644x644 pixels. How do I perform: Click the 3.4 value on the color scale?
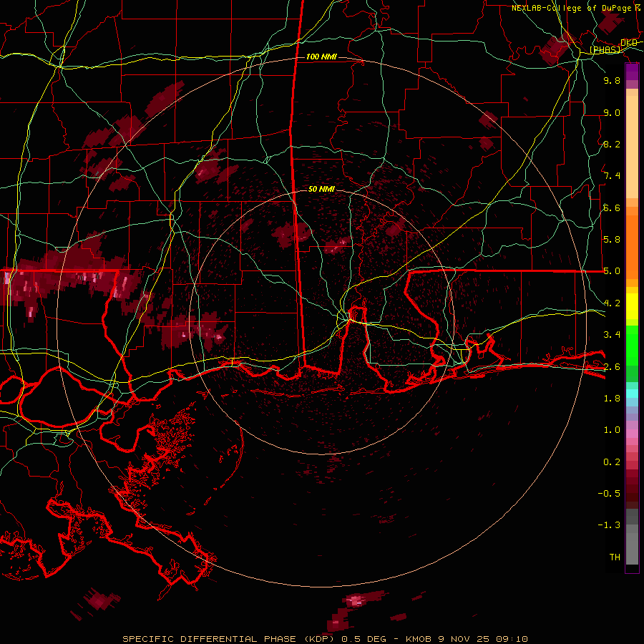pos(612,335)
